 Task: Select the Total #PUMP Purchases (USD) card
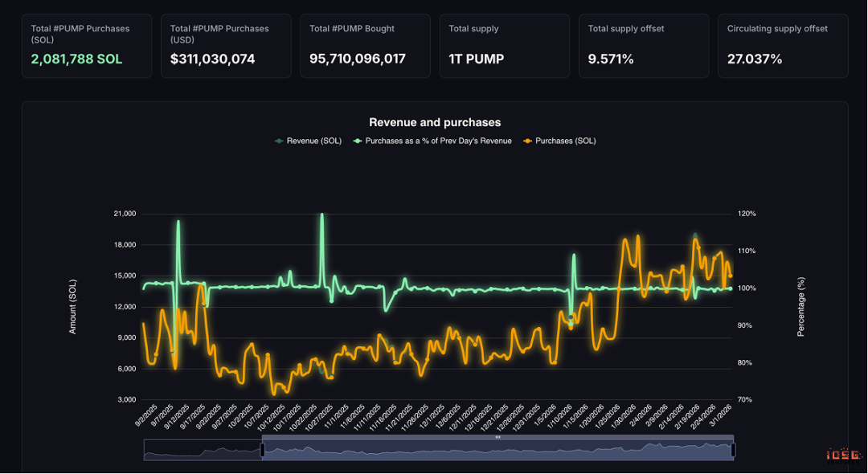[x=226, y=46]
